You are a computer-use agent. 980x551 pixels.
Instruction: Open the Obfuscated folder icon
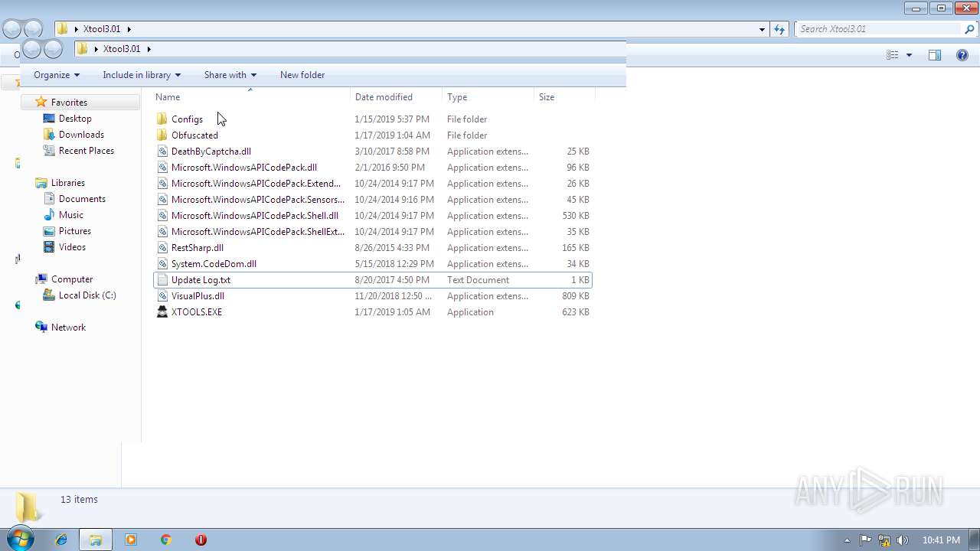pos(162,135)
